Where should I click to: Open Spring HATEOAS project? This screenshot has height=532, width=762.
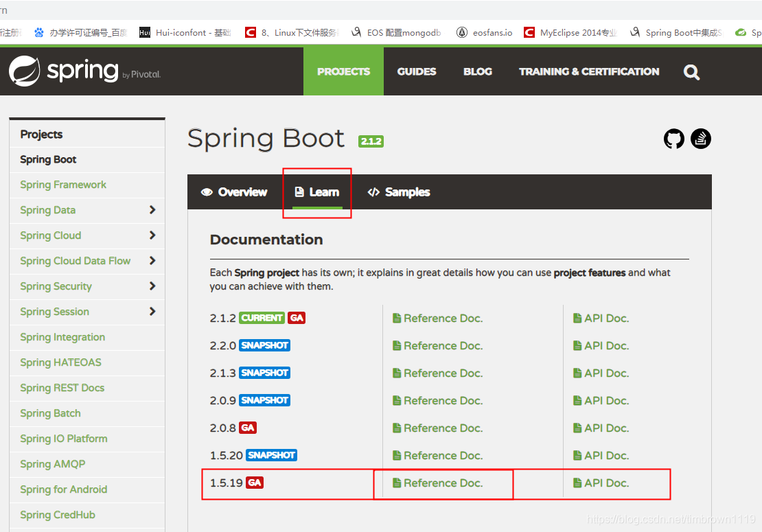[60, 362]
